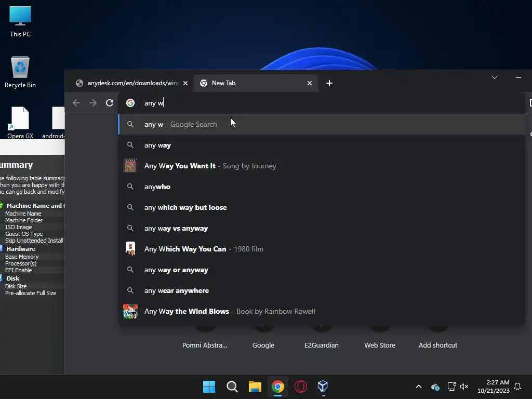Minimize the Chrome window
Image resolution: width=532 pixels, height=399 pixels.
point(518,78)
